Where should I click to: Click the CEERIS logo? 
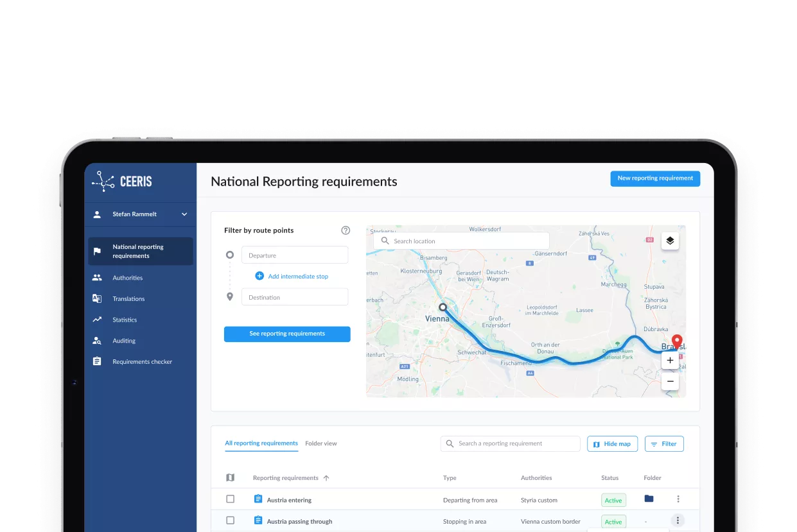pos(121,182)
